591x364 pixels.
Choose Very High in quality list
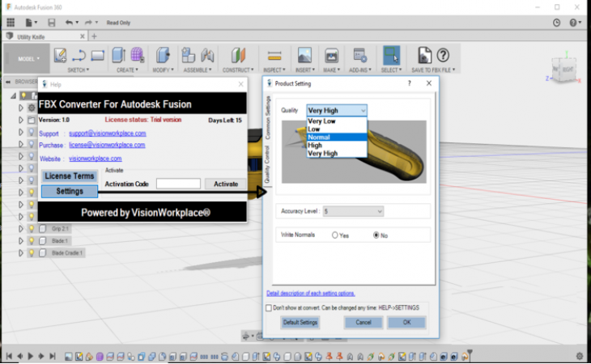337,153
